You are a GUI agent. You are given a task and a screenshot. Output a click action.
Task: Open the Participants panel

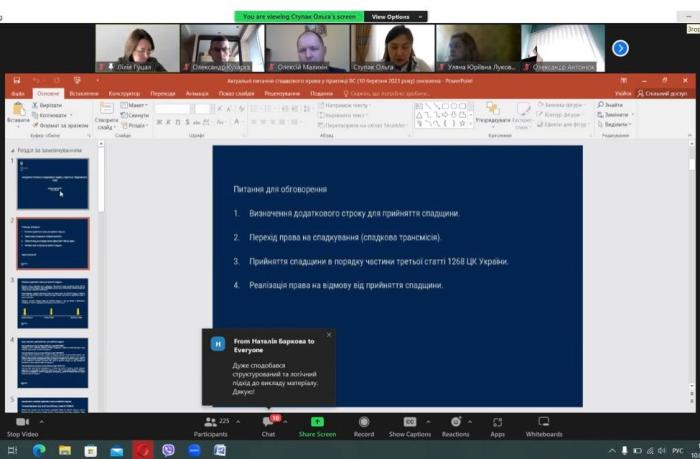coord(210,422)
